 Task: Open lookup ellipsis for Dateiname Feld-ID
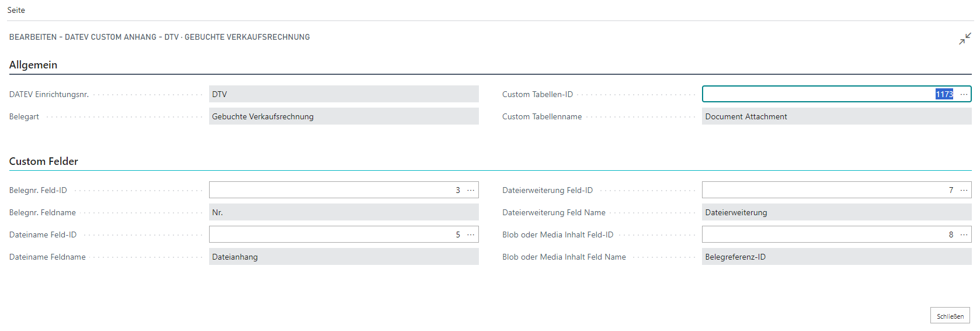(471, 235)
